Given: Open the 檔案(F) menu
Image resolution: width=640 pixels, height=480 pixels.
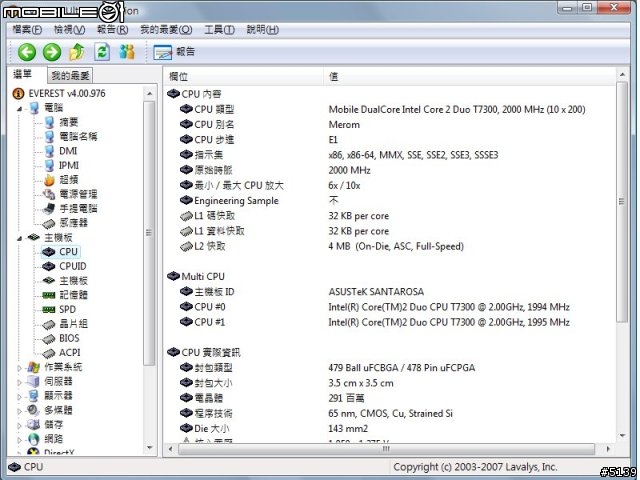Looking at the screenshot, I should tap(27, 30).
